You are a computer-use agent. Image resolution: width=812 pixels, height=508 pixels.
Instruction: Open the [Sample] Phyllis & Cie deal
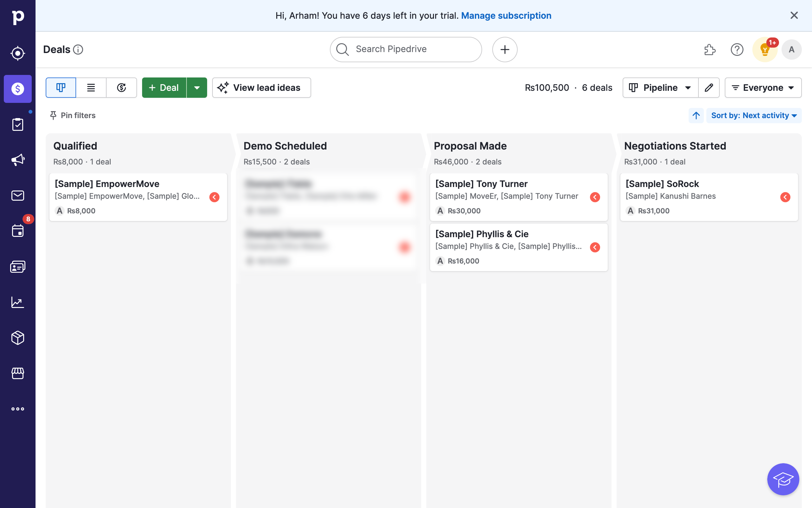(519, 247)
